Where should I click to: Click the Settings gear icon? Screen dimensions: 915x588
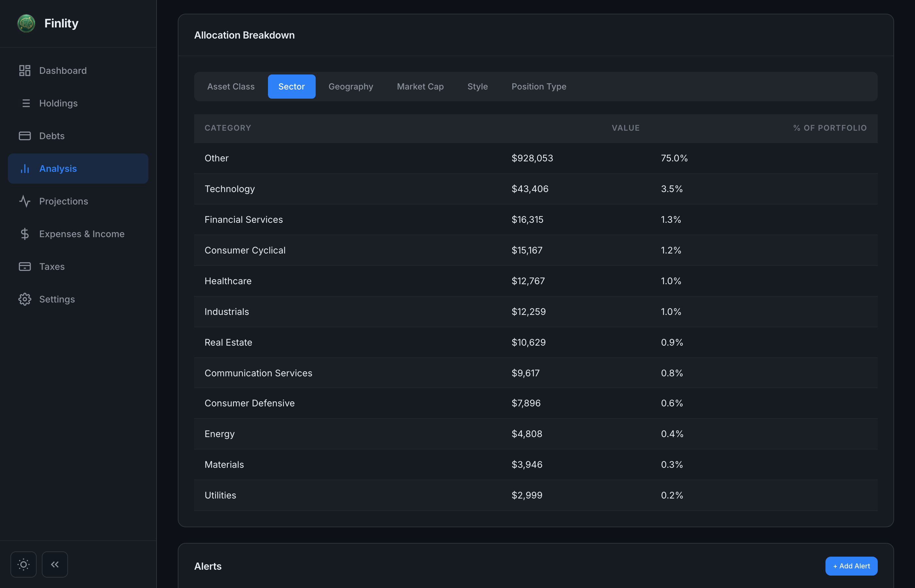pyautogui.click(x=25, y=299)
